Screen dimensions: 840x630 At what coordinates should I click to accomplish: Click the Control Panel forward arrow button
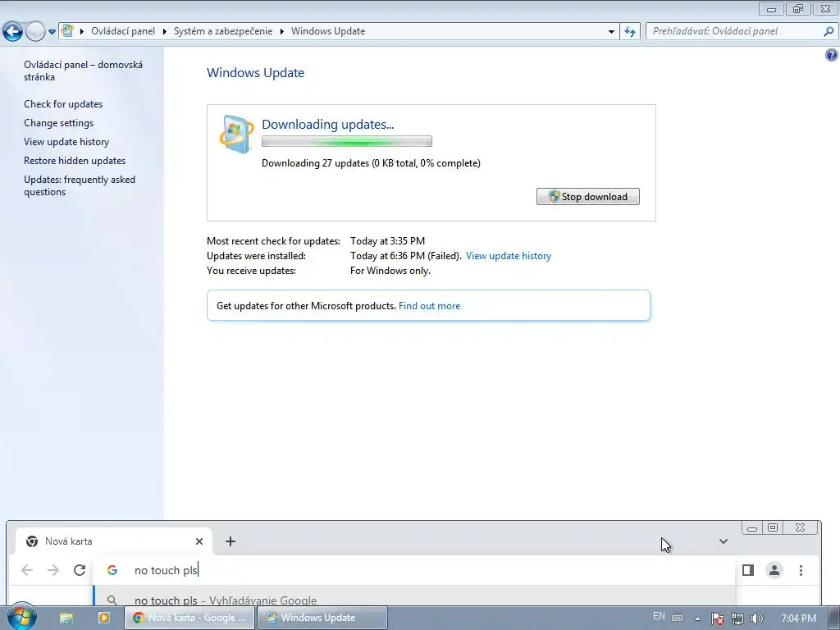(35, 32)
